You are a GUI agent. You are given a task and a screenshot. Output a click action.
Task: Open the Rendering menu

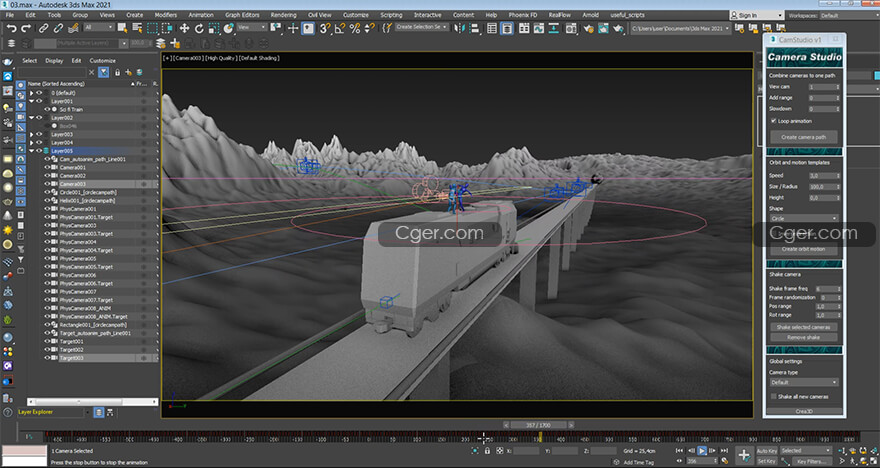pos(283,15)
